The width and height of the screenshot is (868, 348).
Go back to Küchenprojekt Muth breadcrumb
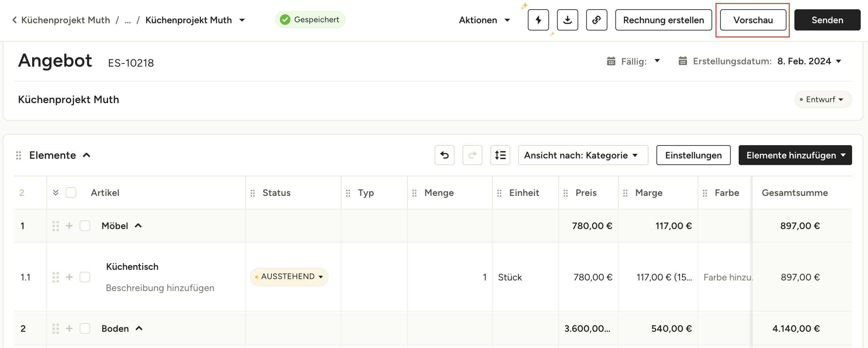pyautogui.click(x=65, y=20)
